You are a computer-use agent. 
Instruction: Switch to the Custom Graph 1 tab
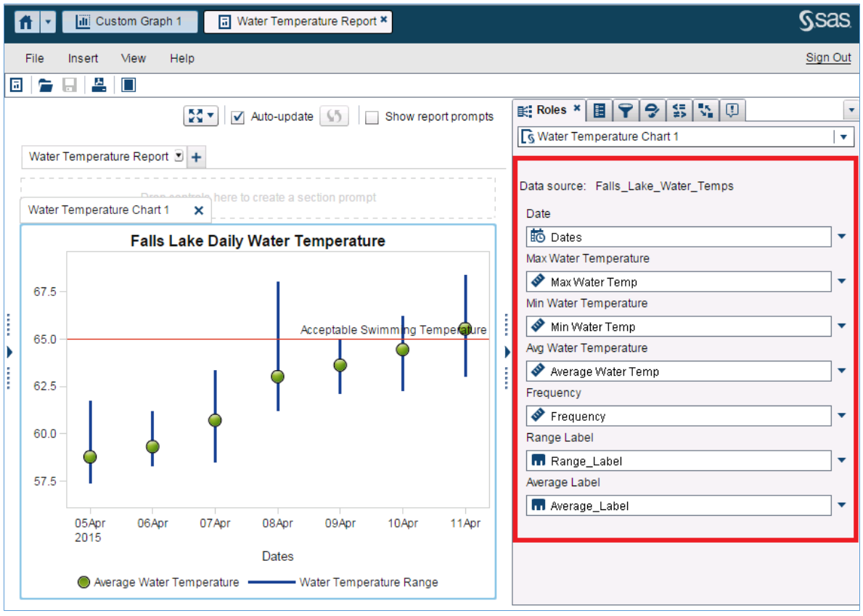point(130,22)
